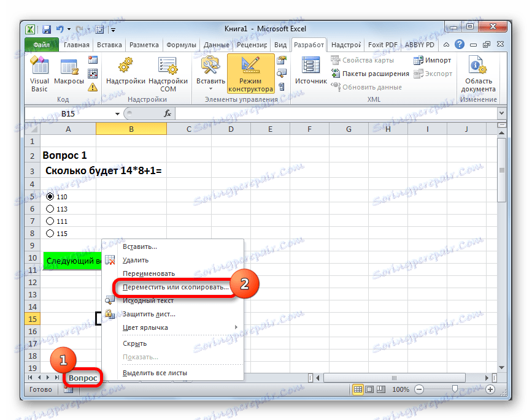Switch to the Вид tab
Image resolution: width=532 pixels, height=420 pixels.
coord(280,45)
